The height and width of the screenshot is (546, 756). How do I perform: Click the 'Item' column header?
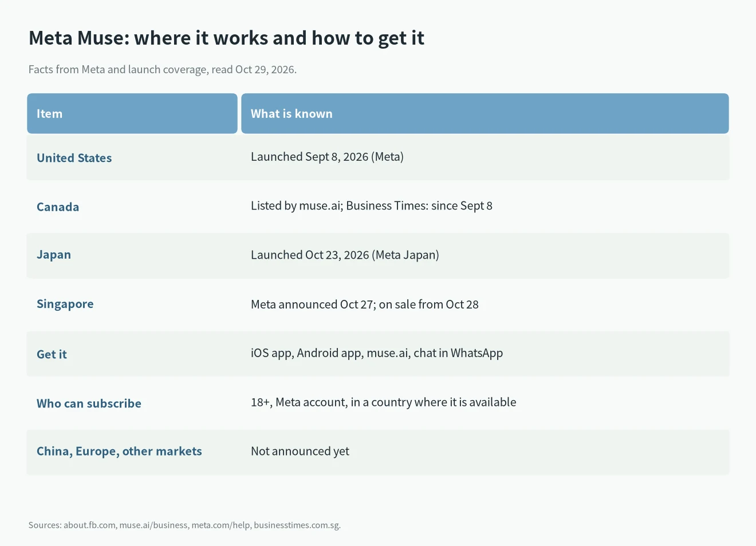tap(132, 113)
